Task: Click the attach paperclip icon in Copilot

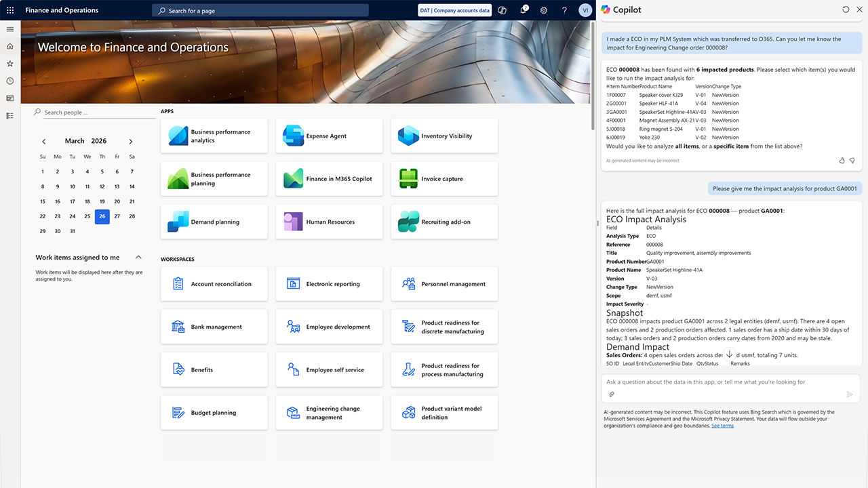Action: point(611,394)
